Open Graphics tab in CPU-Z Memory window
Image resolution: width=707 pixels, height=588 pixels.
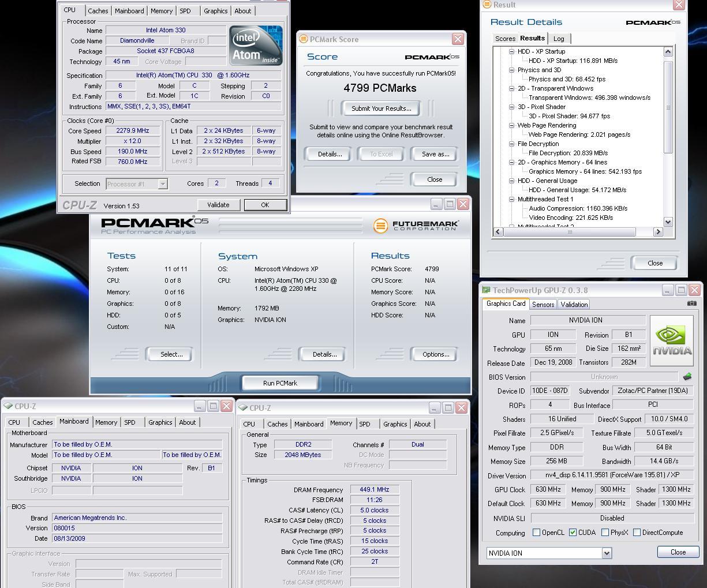tap(395, 424)
